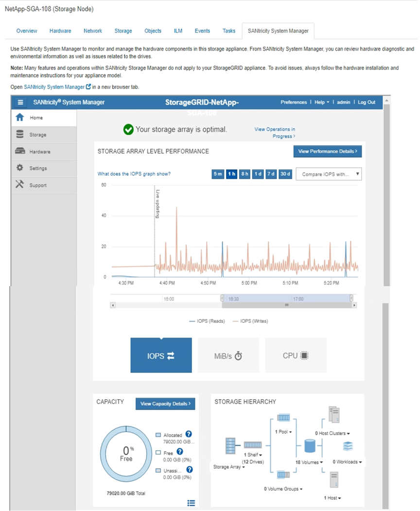Toggle IOPS (Writes) legend series
This screenshot has width=420, height=511.
tap(250, 321)
